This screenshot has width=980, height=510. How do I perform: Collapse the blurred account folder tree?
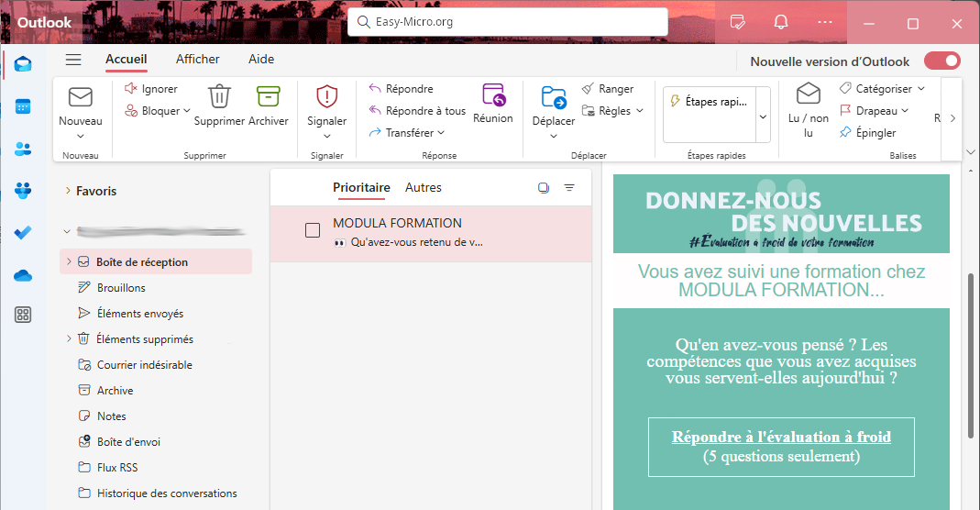67,231
